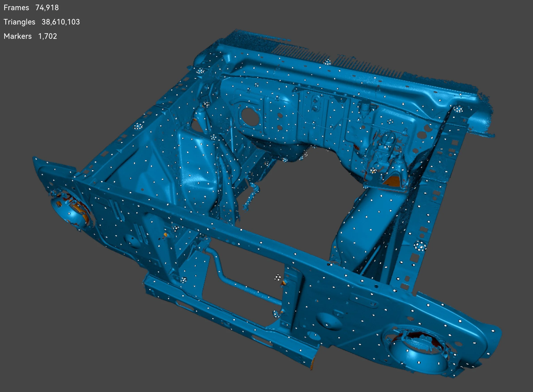Select the "Frames 74,918" statistic text

pyautogui.click(x=31, y=8)
